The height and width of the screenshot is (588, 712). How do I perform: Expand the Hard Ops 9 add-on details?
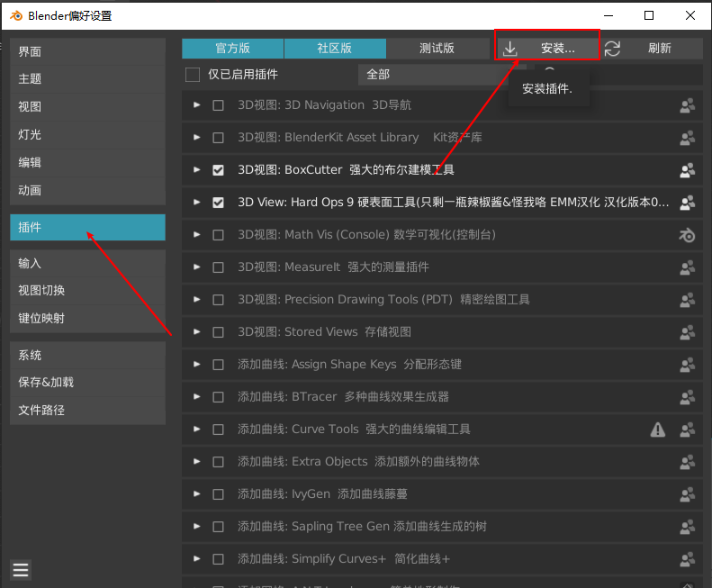coord(196,203)
